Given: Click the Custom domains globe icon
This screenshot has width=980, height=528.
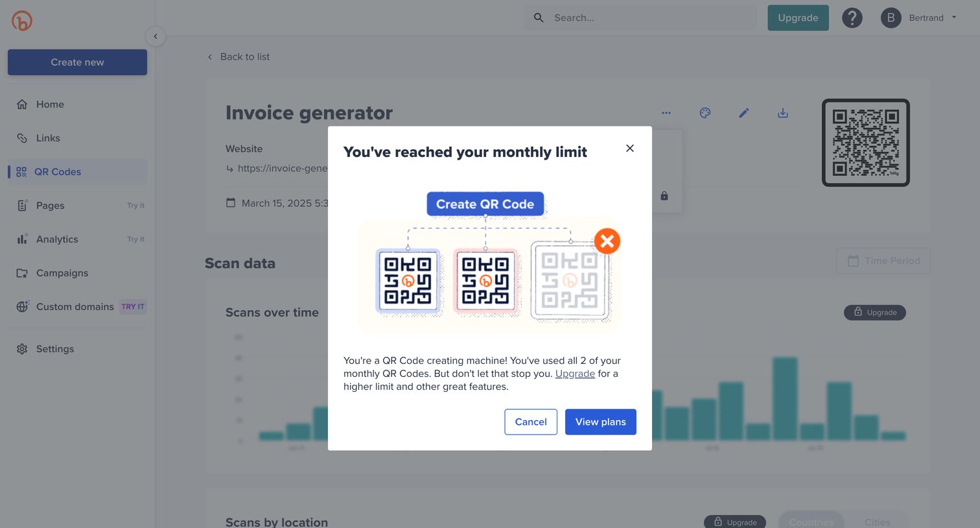Looking at the screenshot, I should pos(22,307).
